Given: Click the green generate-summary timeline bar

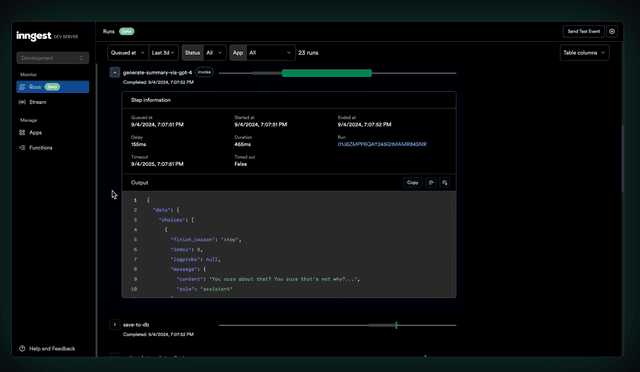Looking at the screenshot, I should (x=327, y=73).
